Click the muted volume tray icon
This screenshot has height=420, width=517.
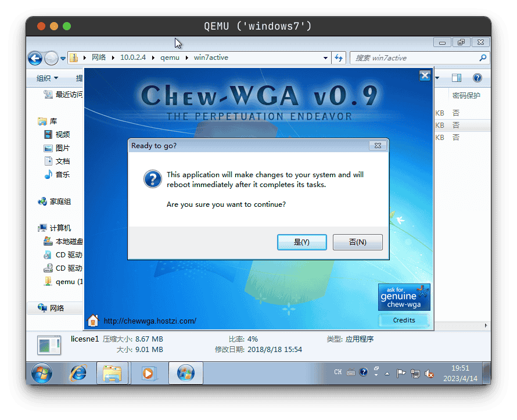coord(429,374)
